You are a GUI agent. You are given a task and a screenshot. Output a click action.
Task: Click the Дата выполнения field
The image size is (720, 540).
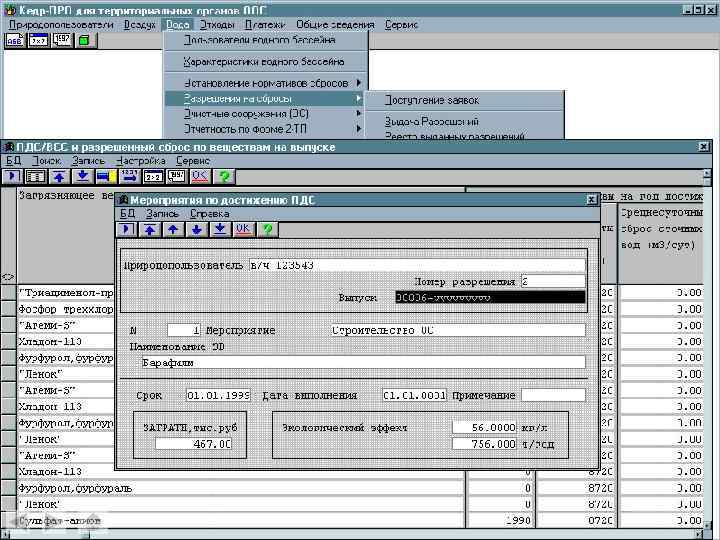pyautogui.click(x=414, y=395)
